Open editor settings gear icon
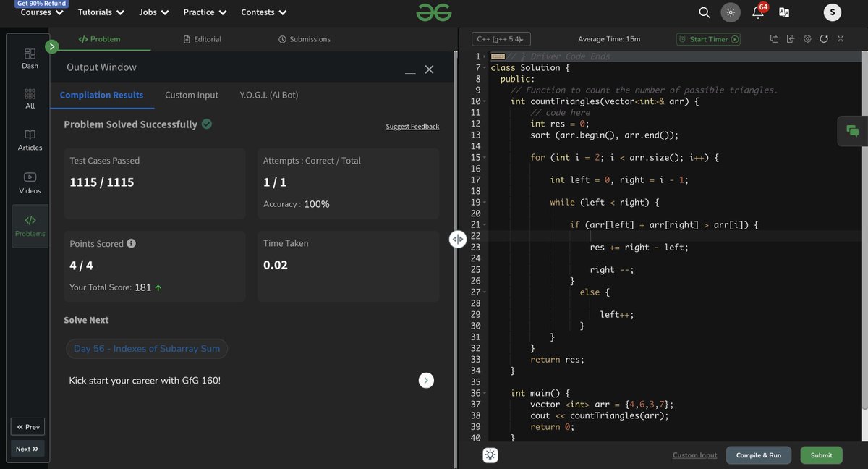Screen dimensions: 868x469 (807, 39)
